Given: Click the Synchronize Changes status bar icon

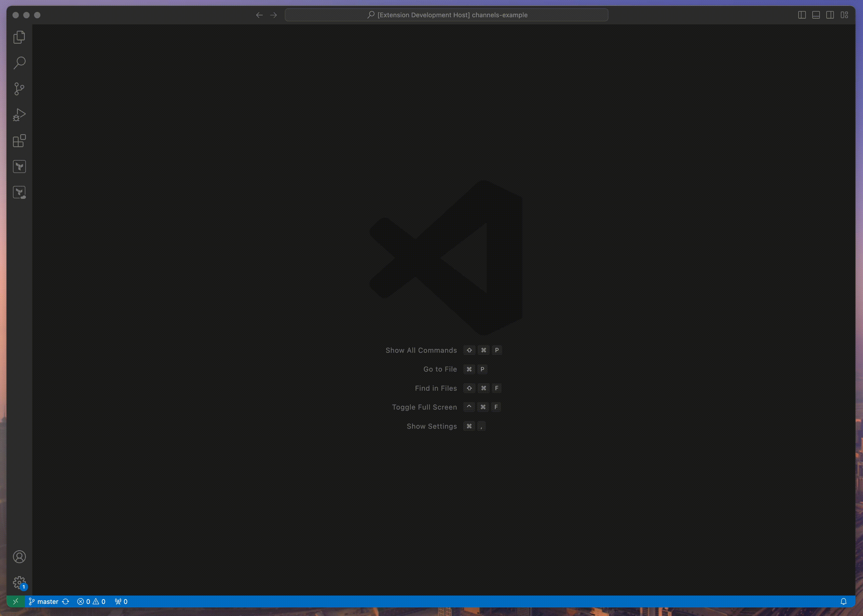Looking at the screenshot, I should (x=66, y=602).
